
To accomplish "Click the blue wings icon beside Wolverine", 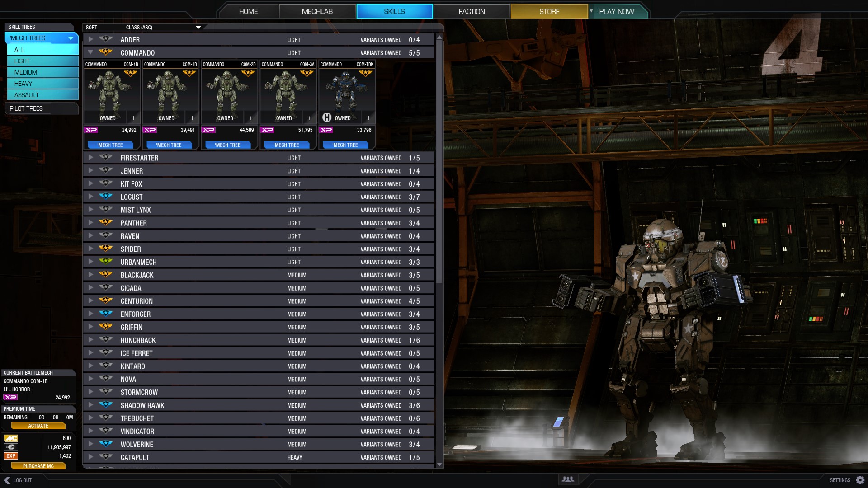I will click(x=105, y=444).
